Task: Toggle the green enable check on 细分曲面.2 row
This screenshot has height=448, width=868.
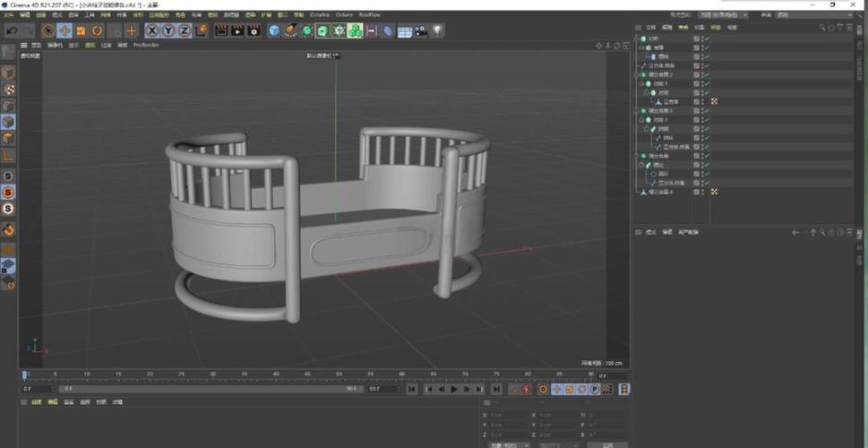Action: coord(707,74)
